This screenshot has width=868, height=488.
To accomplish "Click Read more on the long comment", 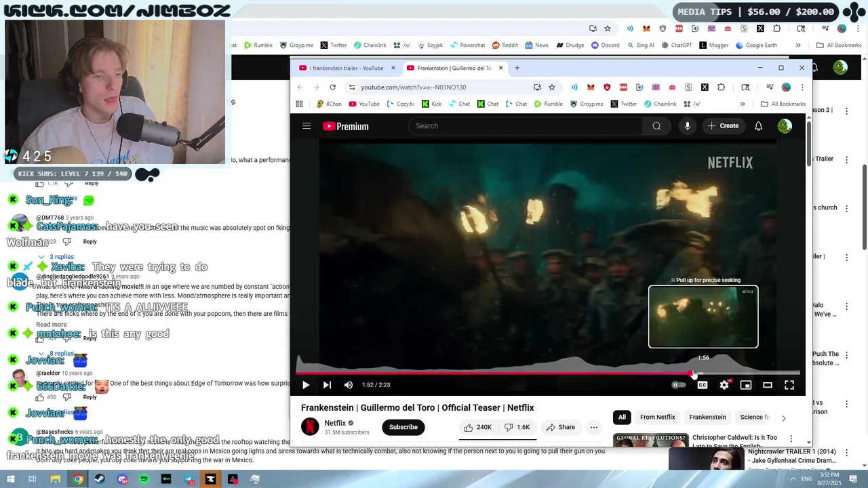I will point(52,325).
